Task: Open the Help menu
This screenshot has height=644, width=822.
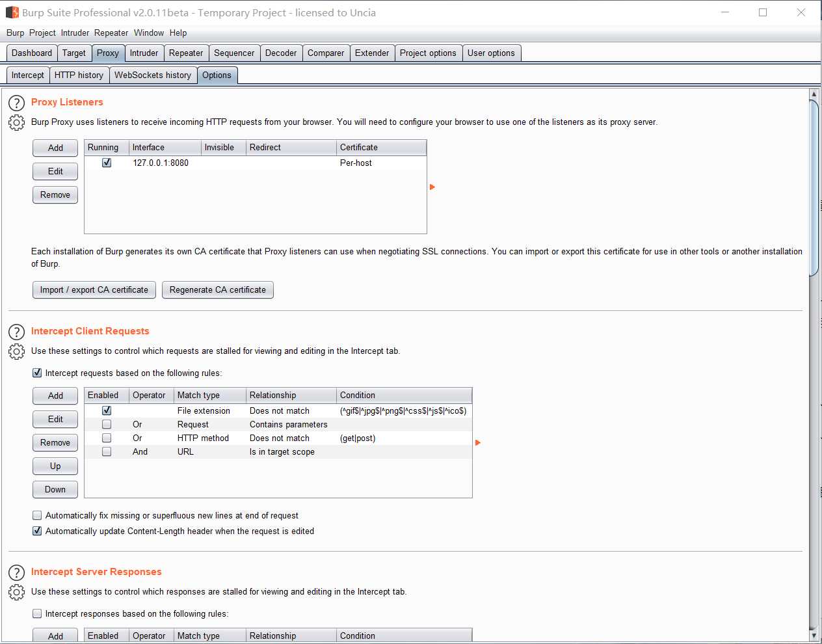Action: tap(178, 33)
